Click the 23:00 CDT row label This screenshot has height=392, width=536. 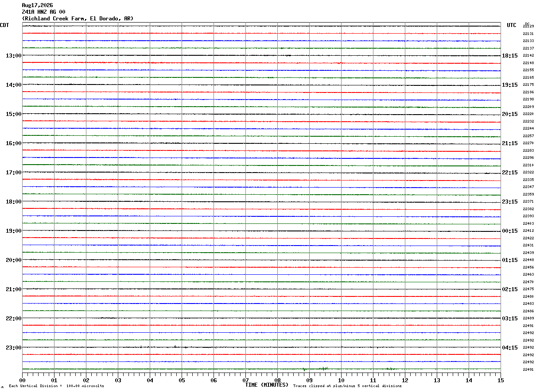[13, 347]
